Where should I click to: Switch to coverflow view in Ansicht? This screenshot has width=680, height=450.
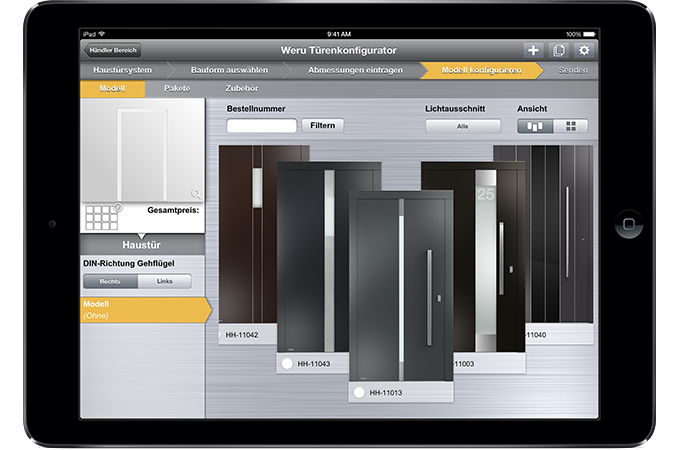pyautogui.click(x=535, y=126)
